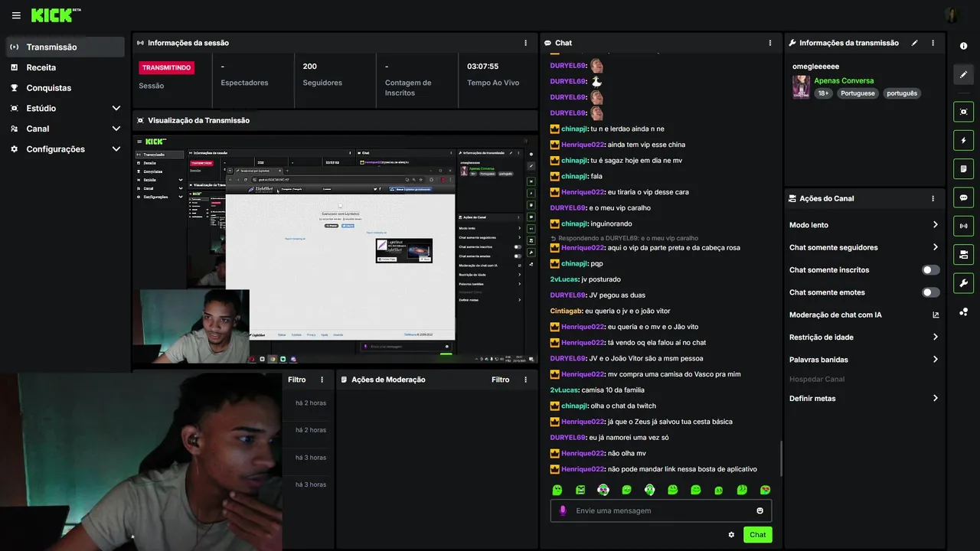Viewport: 980px width, 551px height.
Task: Click the Portuguese language tag
Action: click(x=857, y=93)
